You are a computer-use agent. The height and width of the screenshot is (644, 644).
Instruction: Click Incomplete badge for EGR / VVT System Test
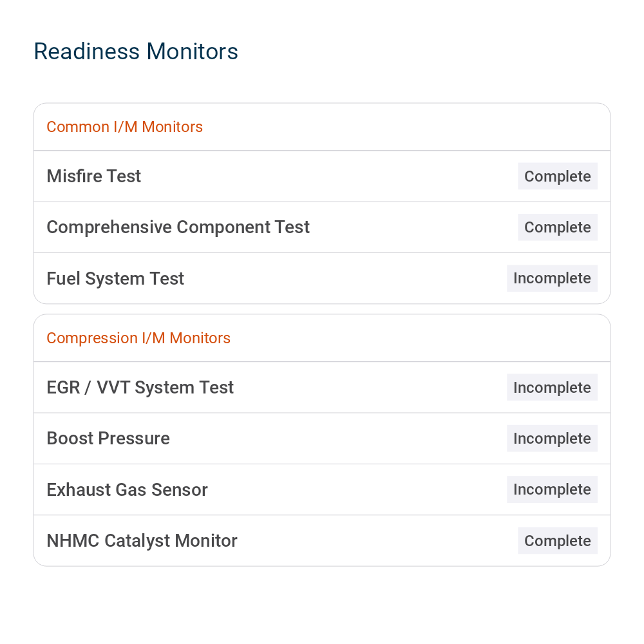(x=552, y=387)
